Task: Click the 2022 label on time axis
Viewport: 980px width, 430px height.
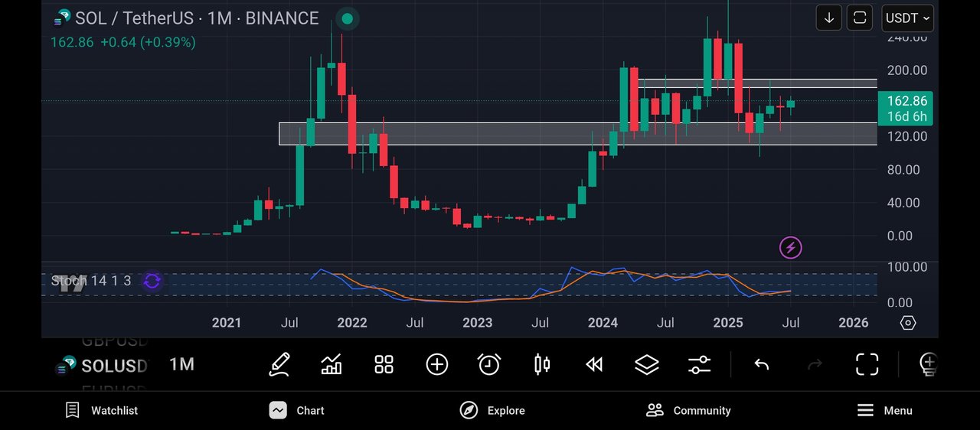Action: [352, 322]
